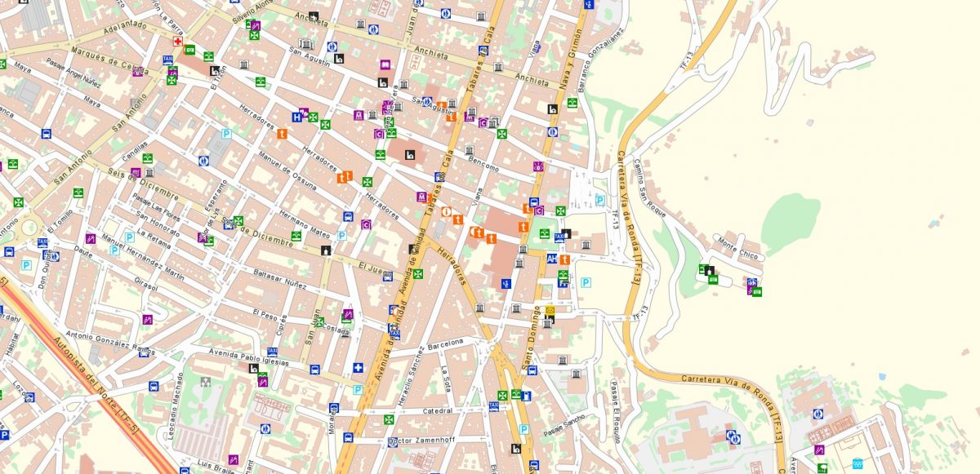Click the red cross icon near Adelantado
Screen dimensions: 980x474
tap(177, 41)
